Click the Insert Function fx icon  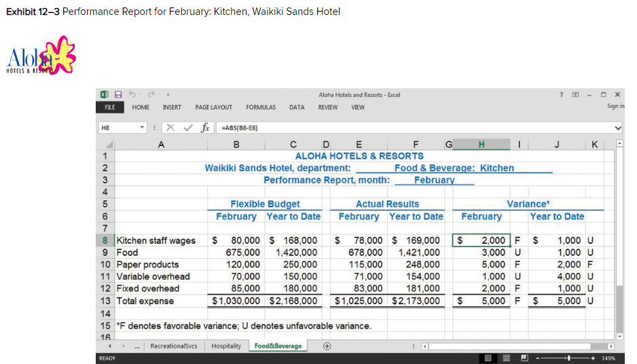coord(206,128)
